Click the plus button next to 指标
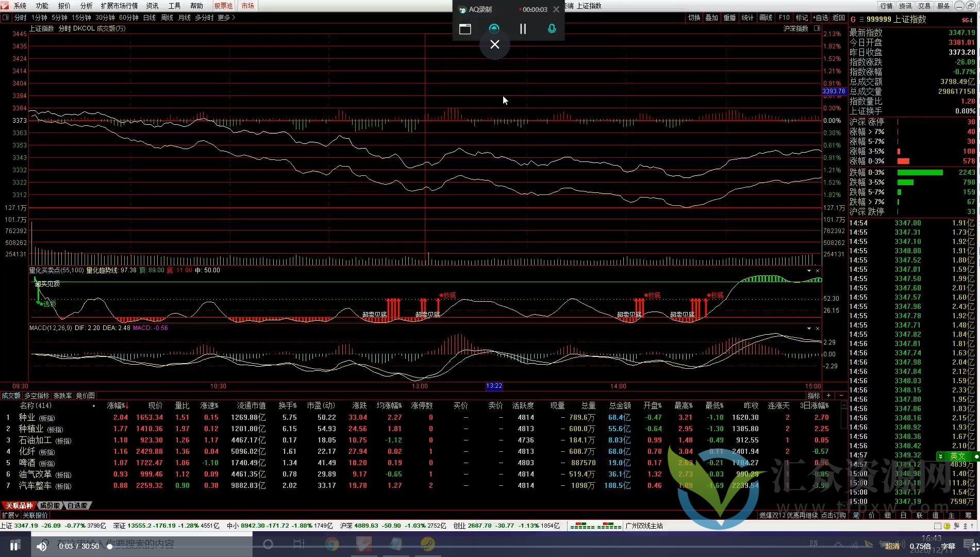 [828, 396]
